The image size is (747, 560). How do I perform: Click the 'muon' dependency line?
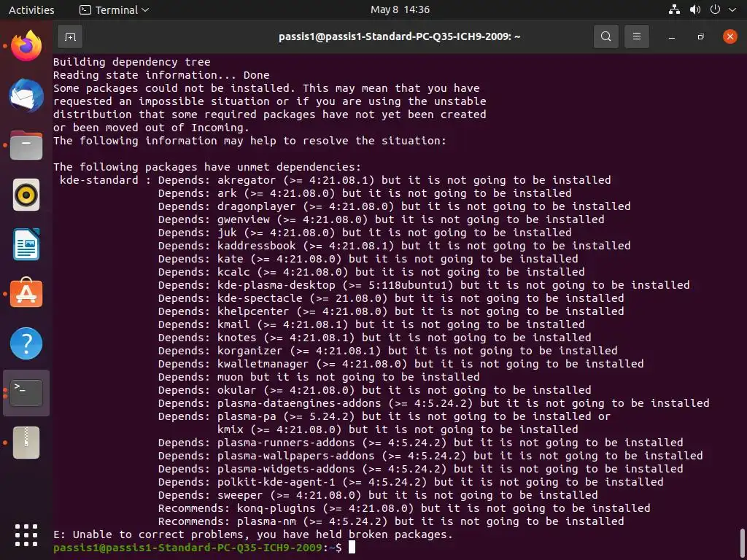319,377
